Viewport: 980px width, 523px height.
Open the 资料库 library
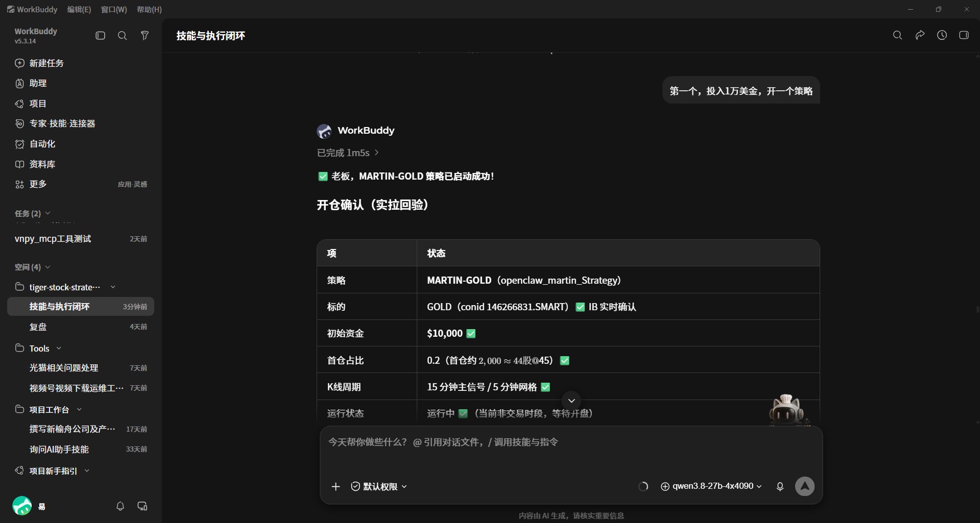(x=81, y=164)
